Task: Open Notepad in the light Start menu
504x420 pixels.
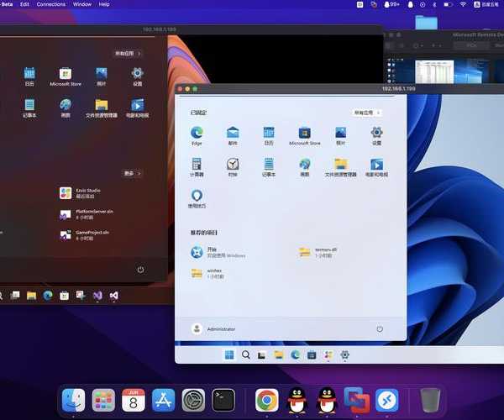Action: click(269, 167)
